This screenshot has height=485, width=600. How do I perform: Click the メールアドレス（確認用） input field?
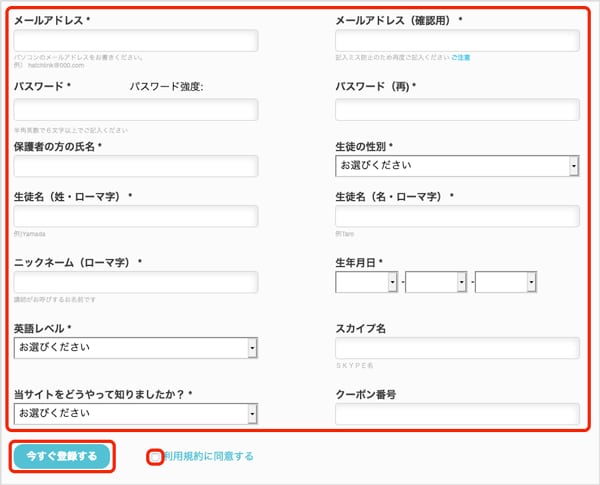457,41
